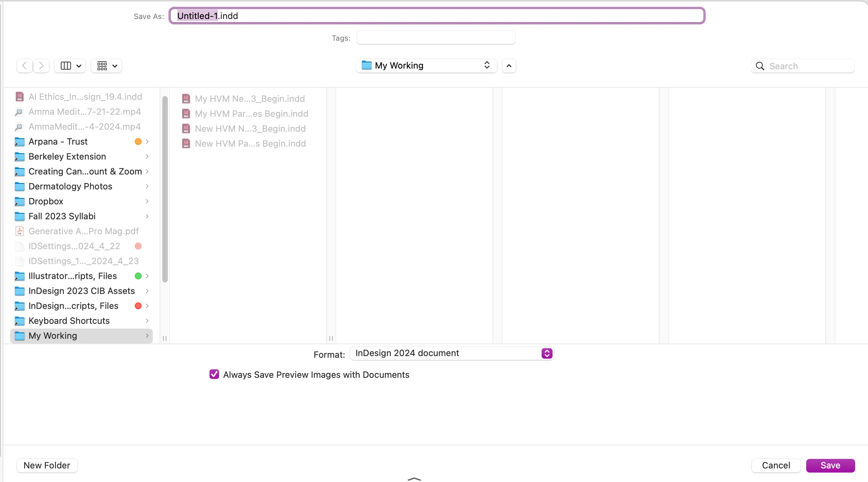The image size is (868, 482).
Task: Click the Generative A...Pro Mag.pdf icon
Action: coord(20,231)
